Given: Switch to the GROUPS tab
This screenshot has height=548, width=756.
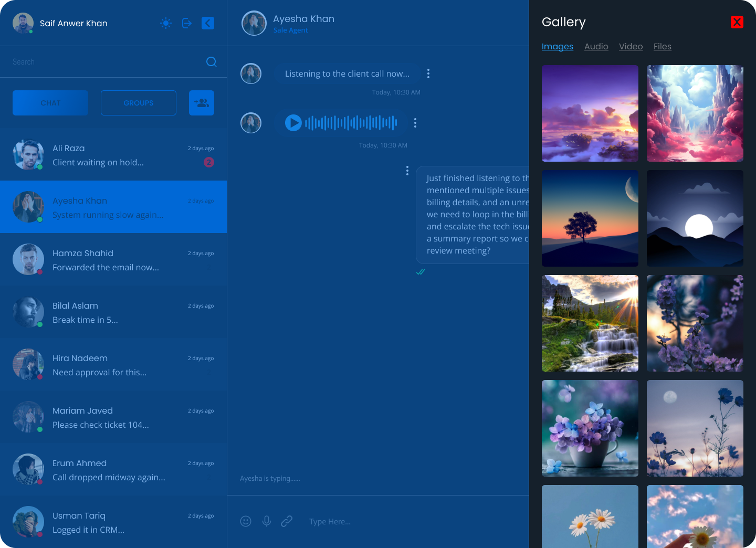Looking at the screenshot, I should (x=139, y=103).
